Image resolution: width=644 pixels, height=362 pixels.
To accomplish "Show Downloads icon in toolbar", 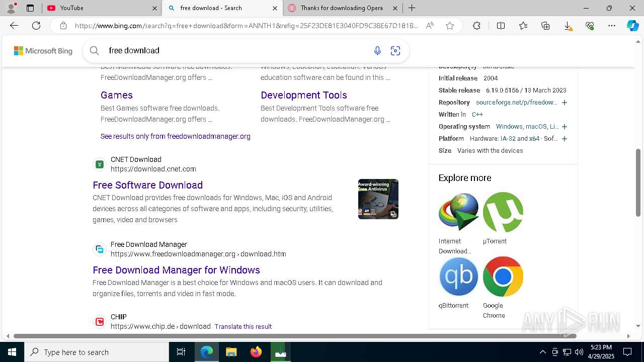I will 568,26.
